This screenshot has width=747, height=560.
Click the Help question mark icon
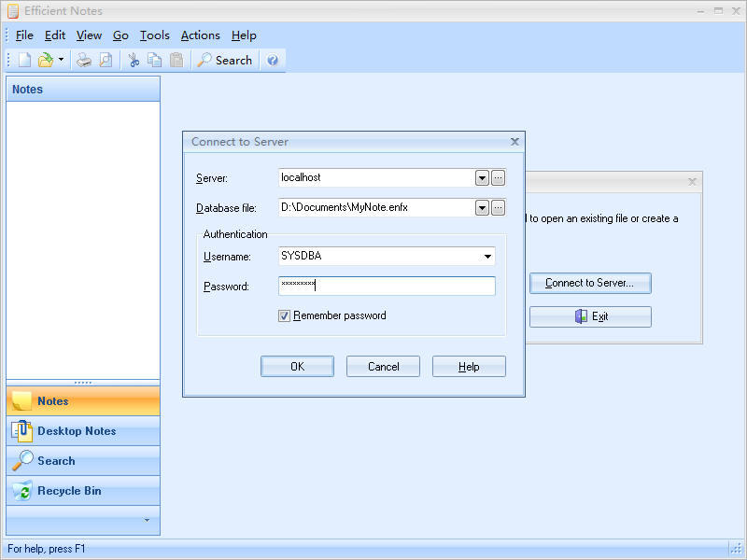point(273,60)
